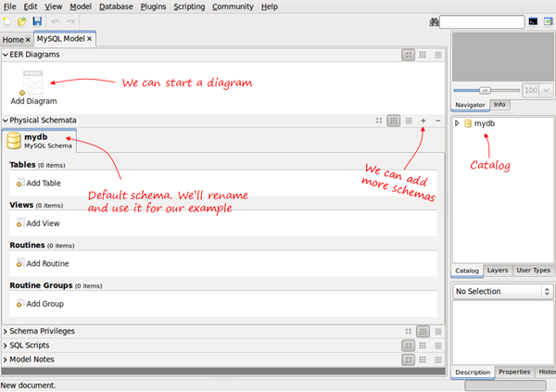Switch to the Info tab
Image resolution: width=556 pixels, height=392 pixels.
[499, 105]
